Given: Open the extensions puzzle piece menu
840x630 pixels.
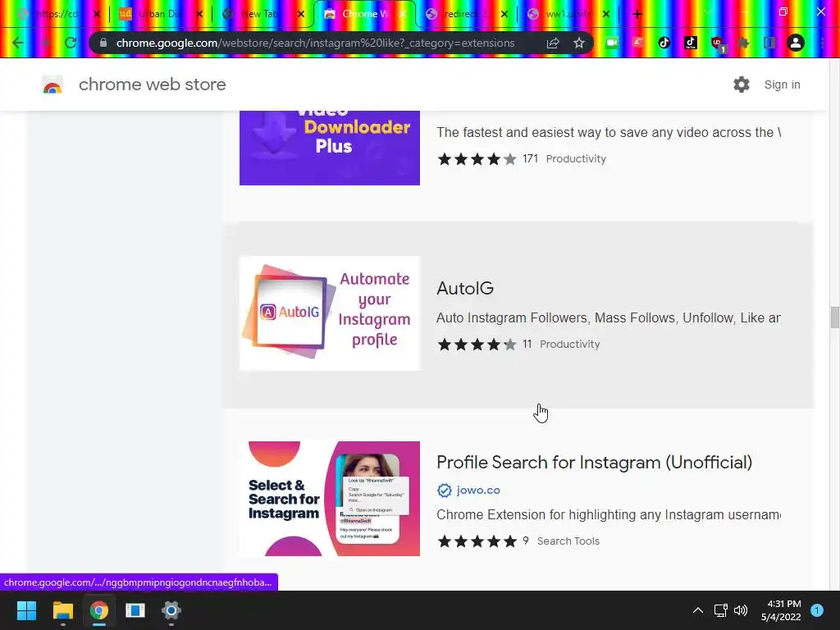Looking at the screenshot, I should pos(743,43).
